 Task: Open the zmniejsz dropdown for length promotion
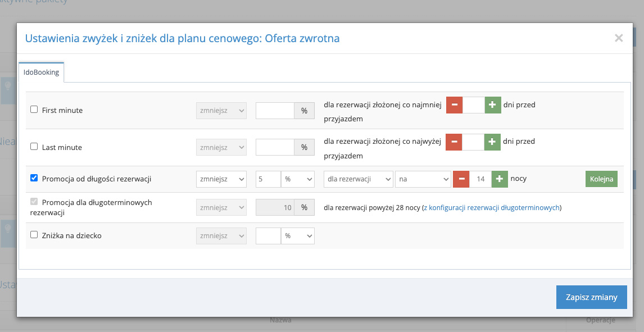click(x=221, y=179)
